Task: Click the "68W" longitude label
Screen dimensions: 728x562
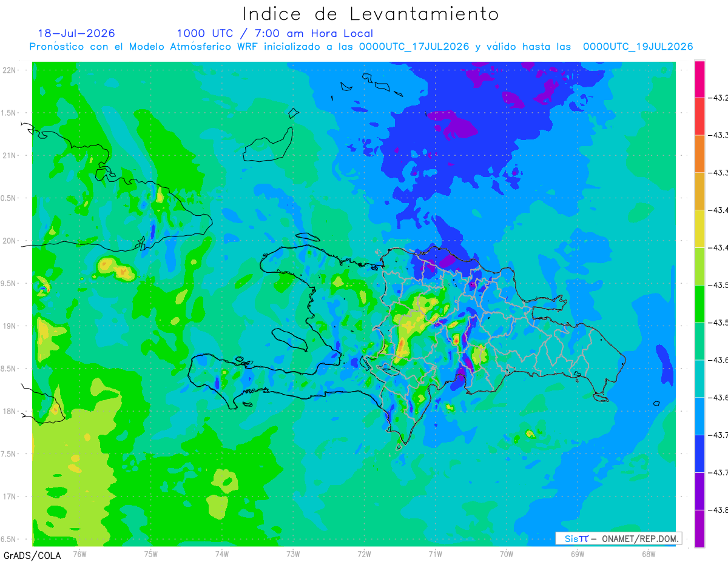Action: point(648,554)
